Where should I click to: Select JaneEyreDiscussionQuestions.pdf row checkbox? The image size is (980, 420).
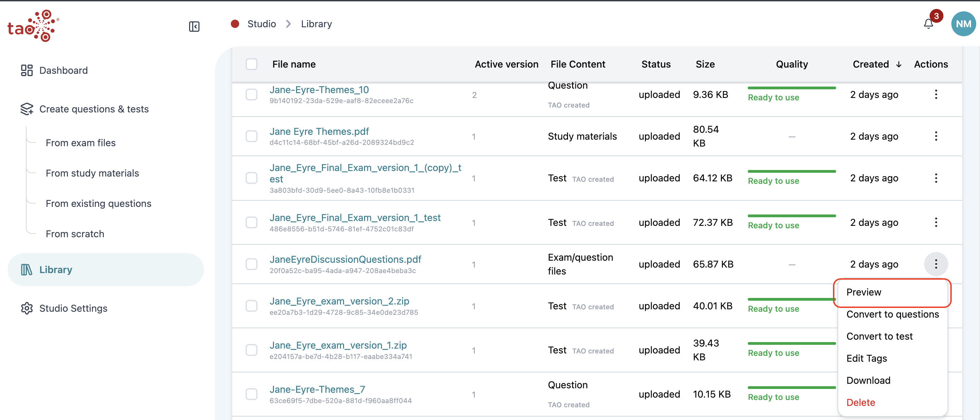pyautogui.click(x=252, y=264)
